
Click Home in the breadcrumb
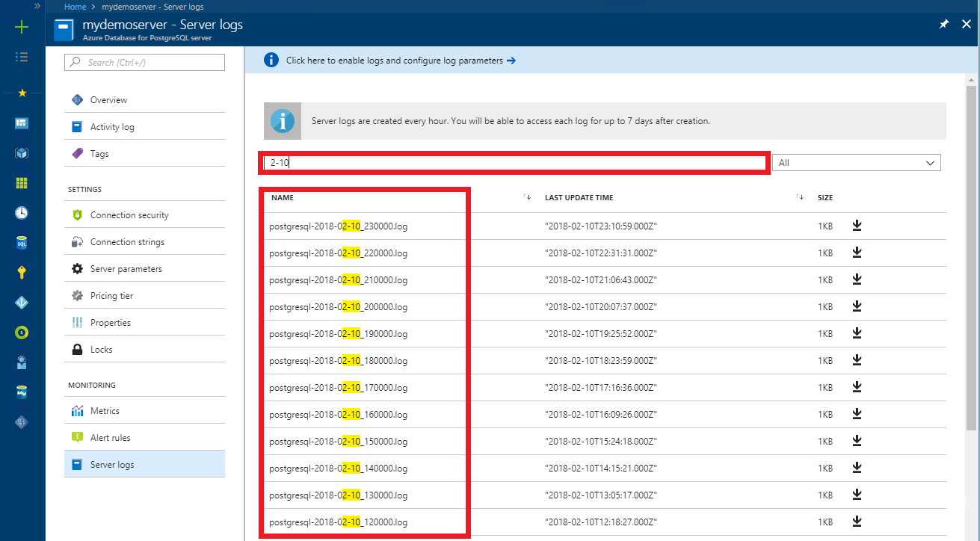point(75,6)
